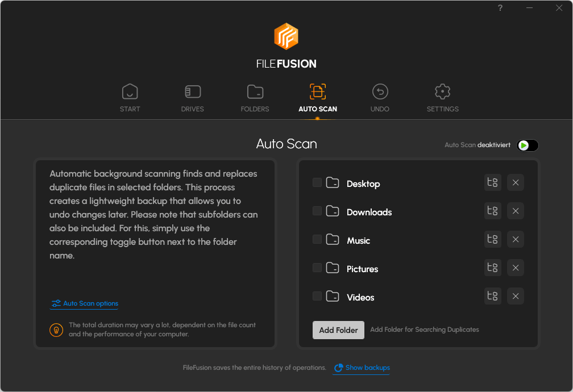
Task: Remove Desktop from the folder list
Action: pos(515,182)
